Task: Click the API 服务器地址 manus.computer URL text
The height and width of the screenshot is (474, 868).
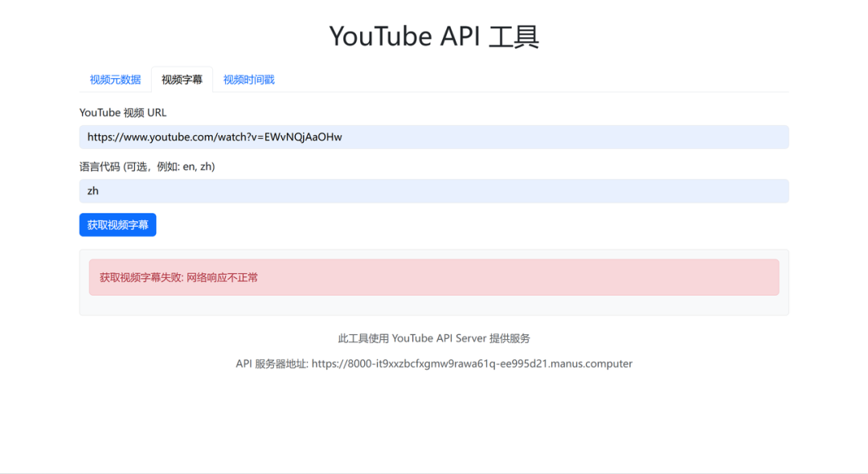Action: click(x=472, y=364)
